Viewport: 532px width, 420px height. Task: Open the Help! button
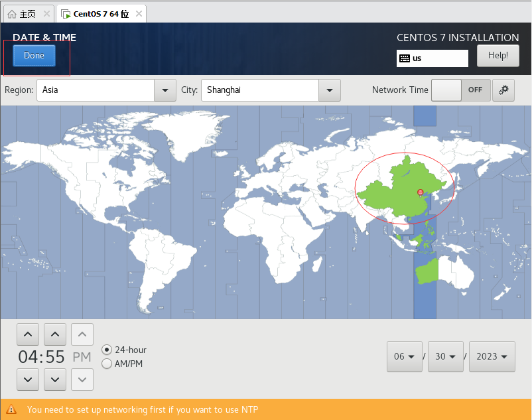coord(498,55)
